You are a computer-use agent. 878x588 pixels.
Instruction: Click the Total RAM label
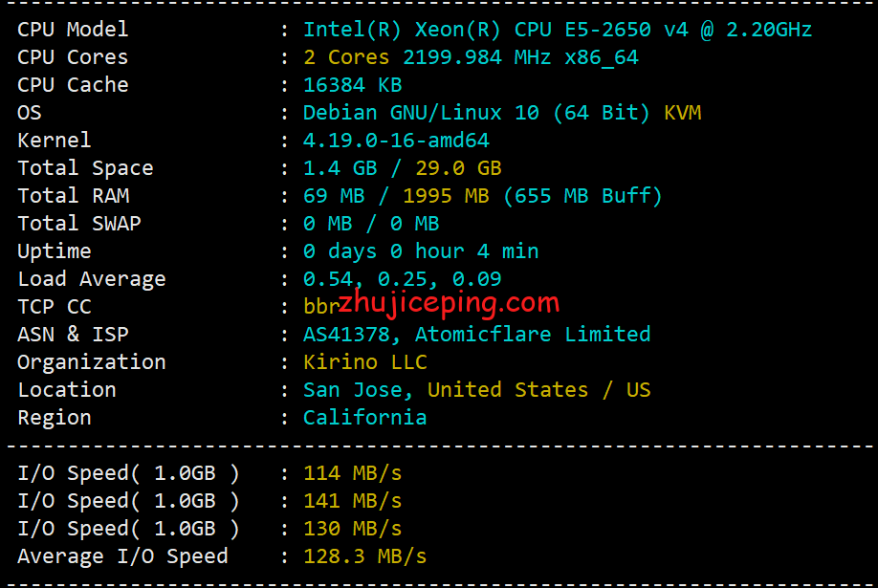pyautogui.click(x=74, y=195)
